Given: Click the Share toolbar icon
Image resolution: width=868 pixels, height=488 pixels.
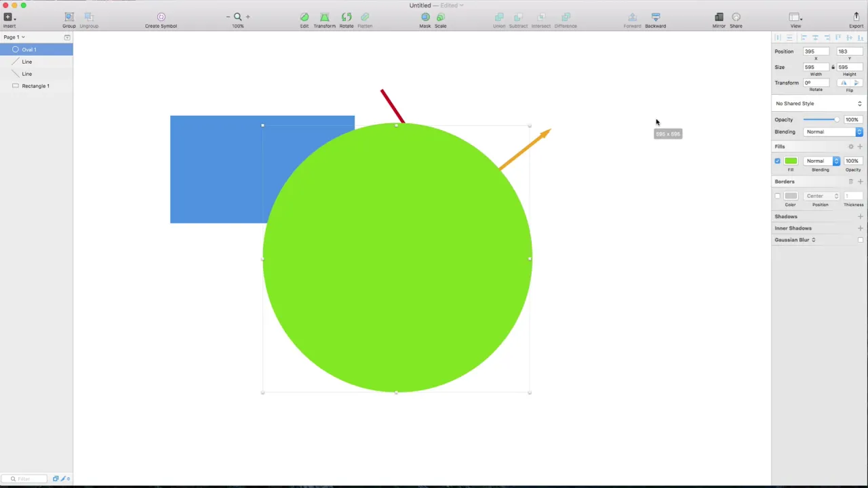Looking at the screenshot, I should (x=736, y=17).
